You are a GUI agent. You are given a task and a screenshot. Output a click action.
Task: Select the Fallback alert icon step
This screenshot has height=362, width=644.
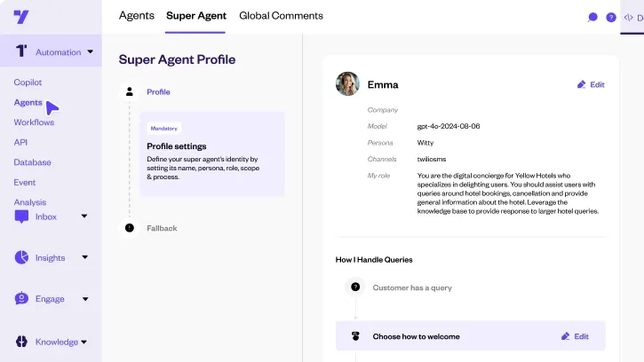click(130, 228)
